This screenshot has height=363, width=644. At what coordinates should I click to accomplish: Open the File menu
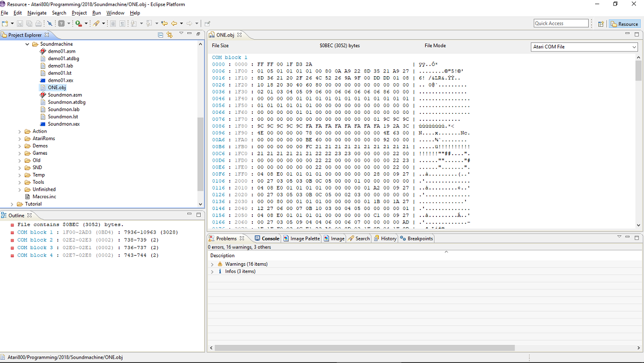[x=4, y=13]
